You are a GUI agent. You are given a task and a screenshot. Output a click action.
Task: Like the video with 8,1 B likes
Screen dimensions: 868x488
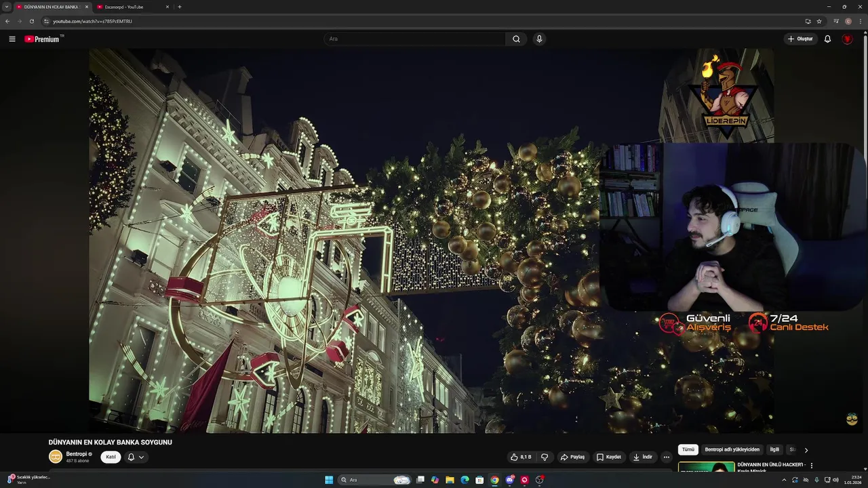[x=521, y=457]
